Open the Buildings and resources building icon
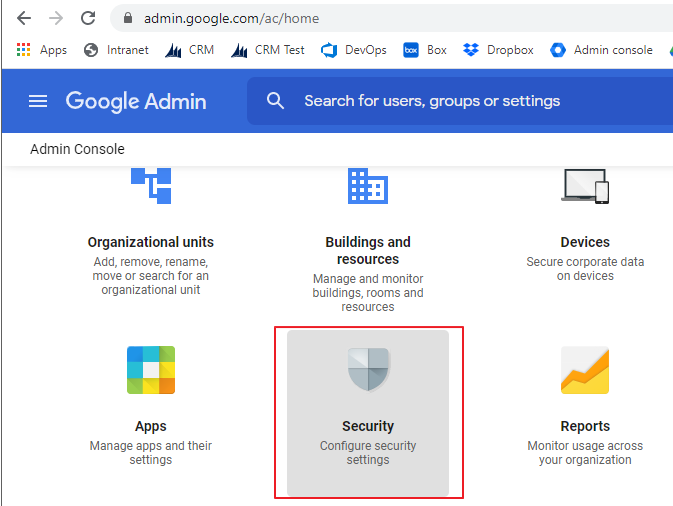 368,186
